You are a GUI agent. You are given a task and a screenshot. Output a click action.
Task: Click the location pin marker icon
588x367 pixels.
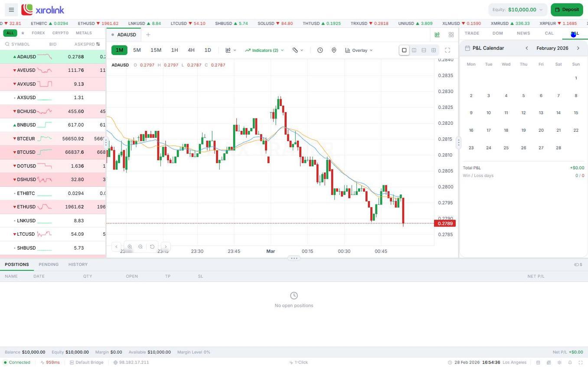coord(334,50)
